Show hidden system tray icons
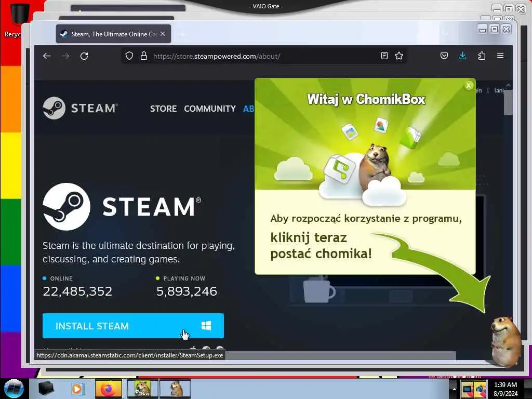The width and height of the screenshot is (532, 399). (454, 389)
